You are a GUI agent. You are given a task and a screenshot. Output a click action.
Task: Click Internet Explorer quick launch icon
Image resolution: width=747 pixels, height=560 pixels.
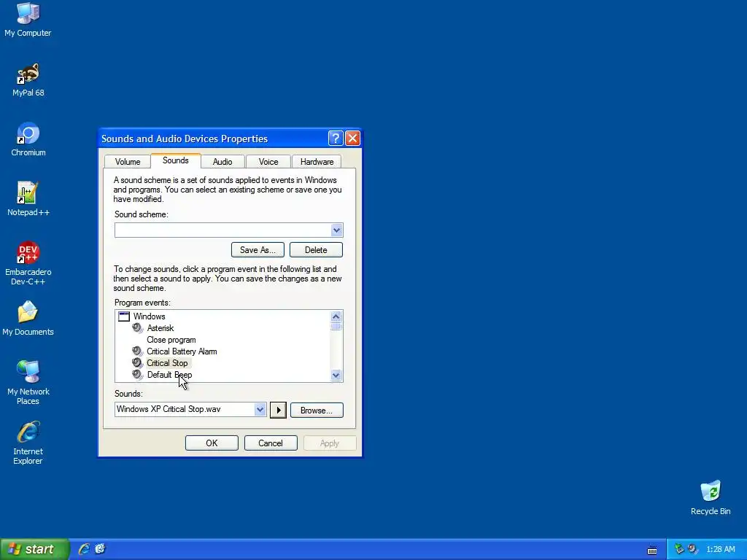(x=85, y=549)
